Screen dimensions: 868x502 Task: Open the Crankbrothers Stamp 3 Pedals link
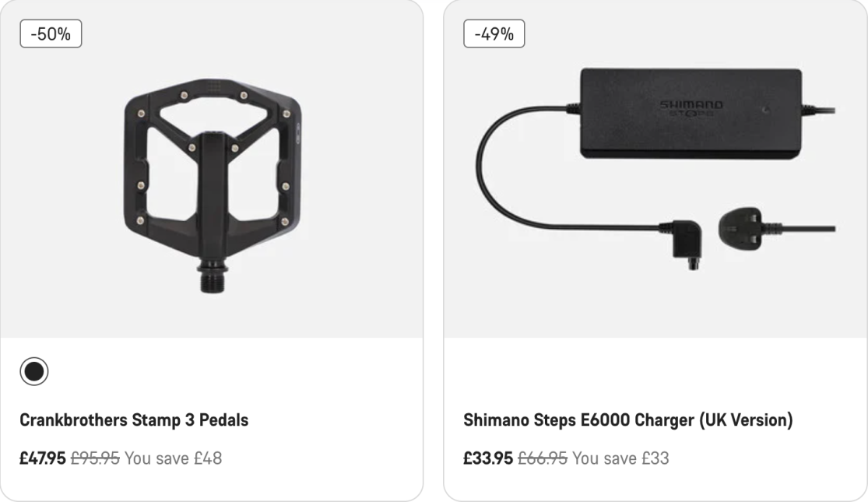pos(134,420)
